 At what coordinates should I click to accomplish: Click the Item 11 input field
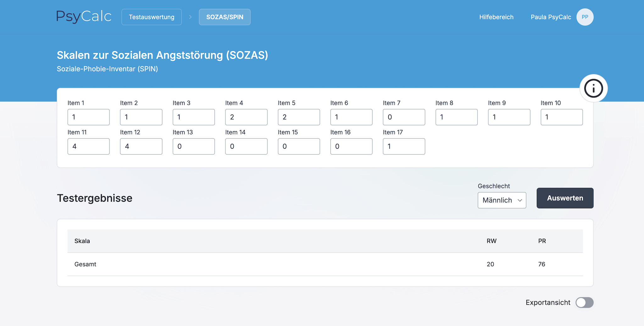[88, 146]
